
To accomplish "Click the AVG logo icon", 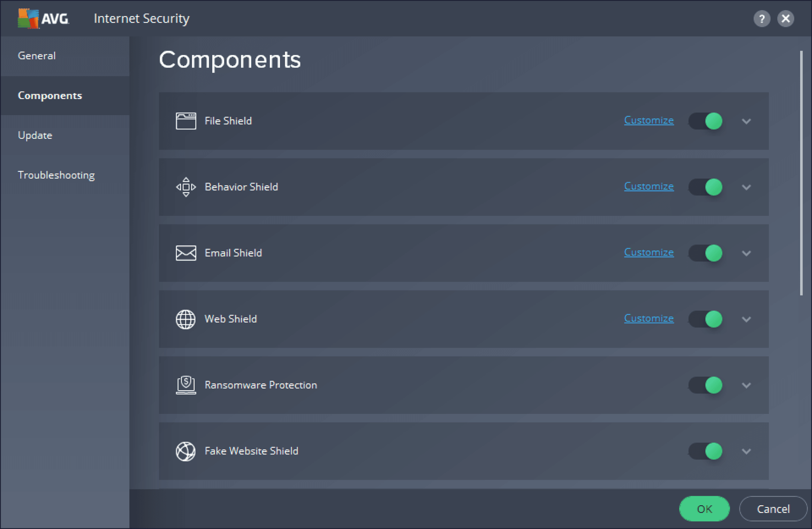I will point(29,18).
